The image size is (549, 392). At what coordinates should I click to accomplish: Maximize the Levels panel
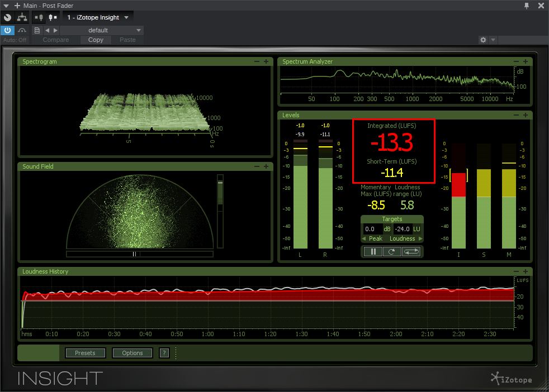coord(526,115)
